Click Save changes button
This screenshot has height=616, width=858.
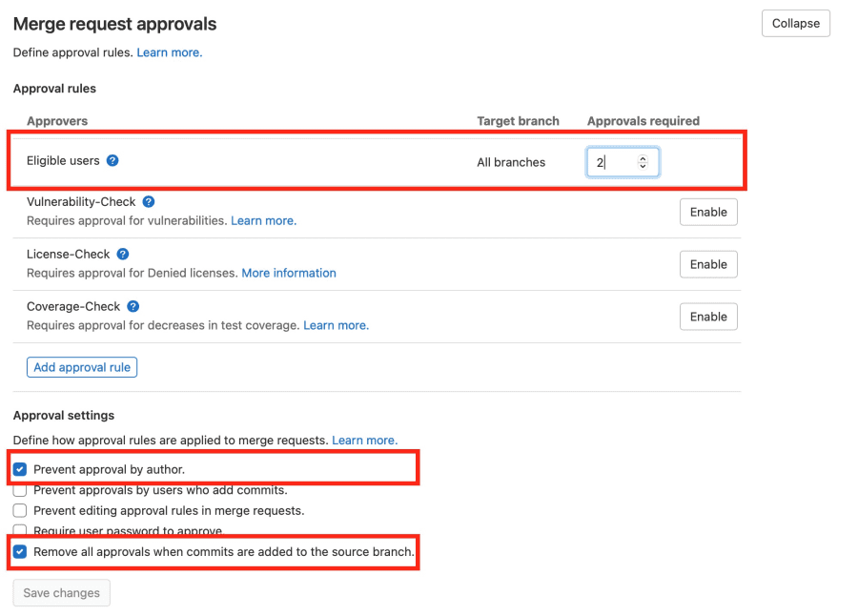(x=62, y=593)
